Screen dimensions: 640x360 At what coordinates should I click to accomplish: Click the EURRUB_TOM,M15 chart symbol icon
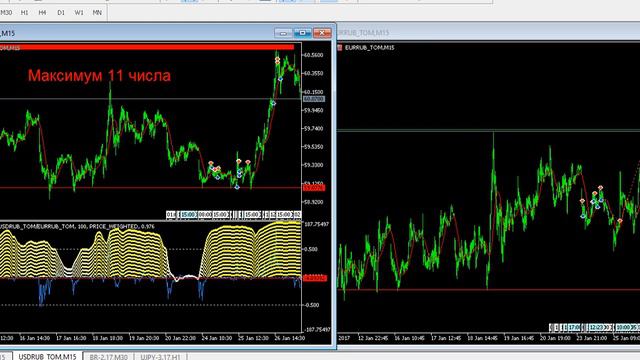pos(340,48)
